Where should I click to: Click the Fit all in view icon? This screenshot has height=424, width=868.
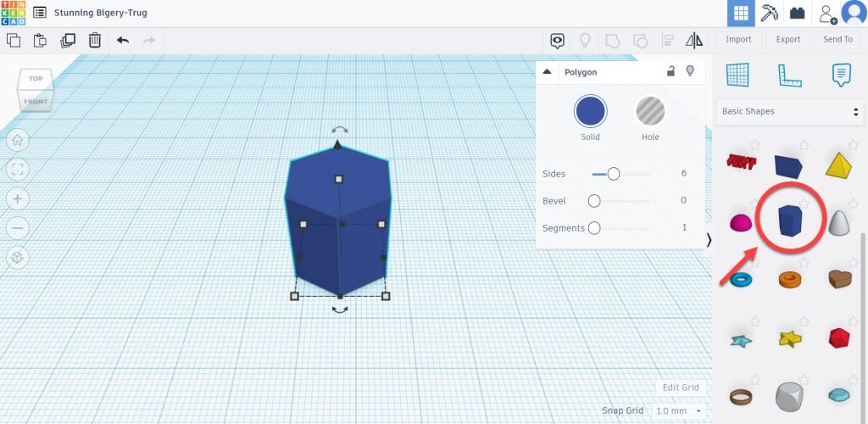pyautogui.click(x=18, y=169)
